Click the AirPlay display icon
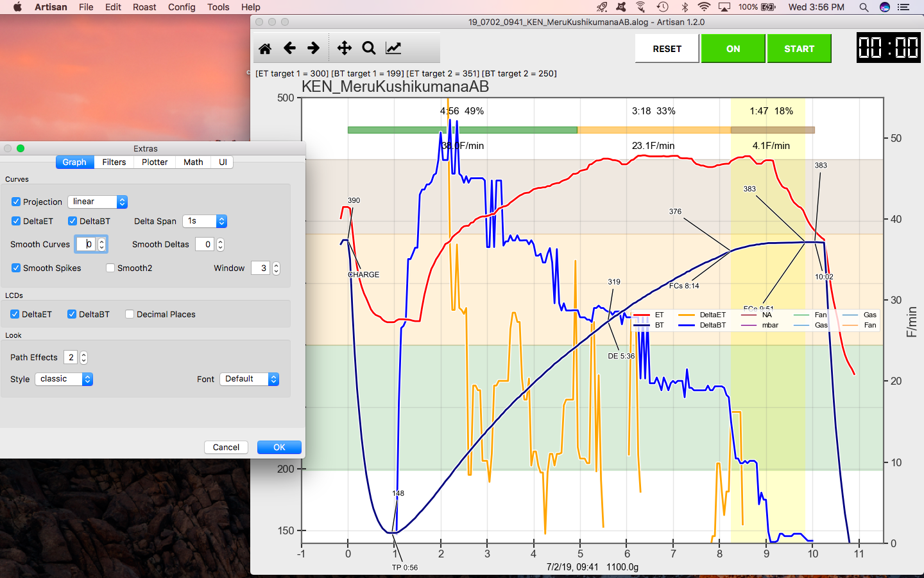The width and height of the screenshot is (924, 578). coord(724,7)
